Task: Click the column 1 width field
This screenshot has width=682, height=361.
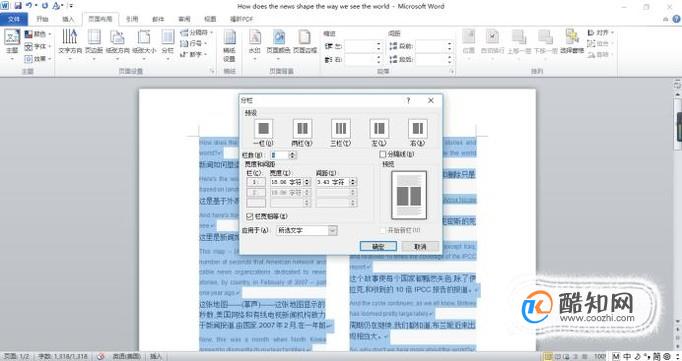Action: (286, 182)
